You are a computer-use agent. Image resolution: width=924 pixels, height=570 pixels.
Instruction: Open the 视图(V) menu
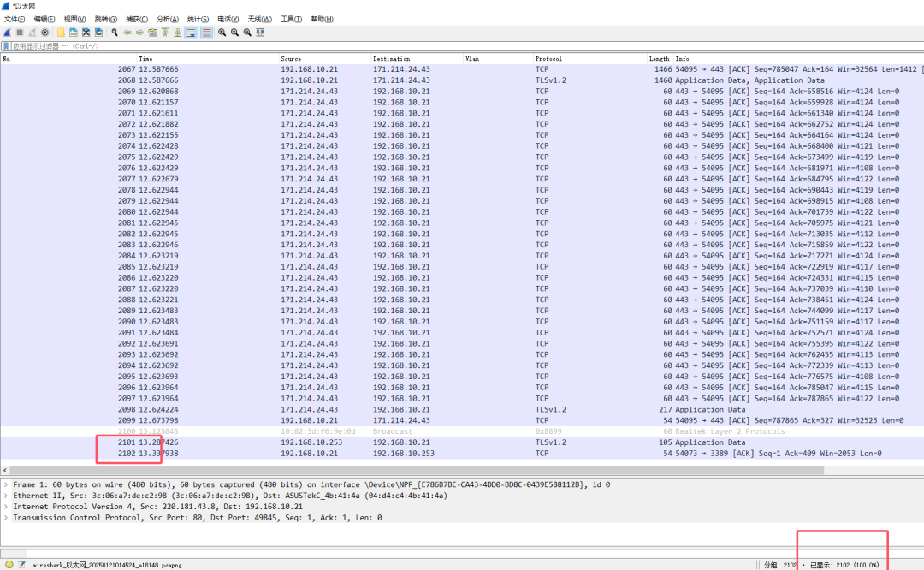74,20
